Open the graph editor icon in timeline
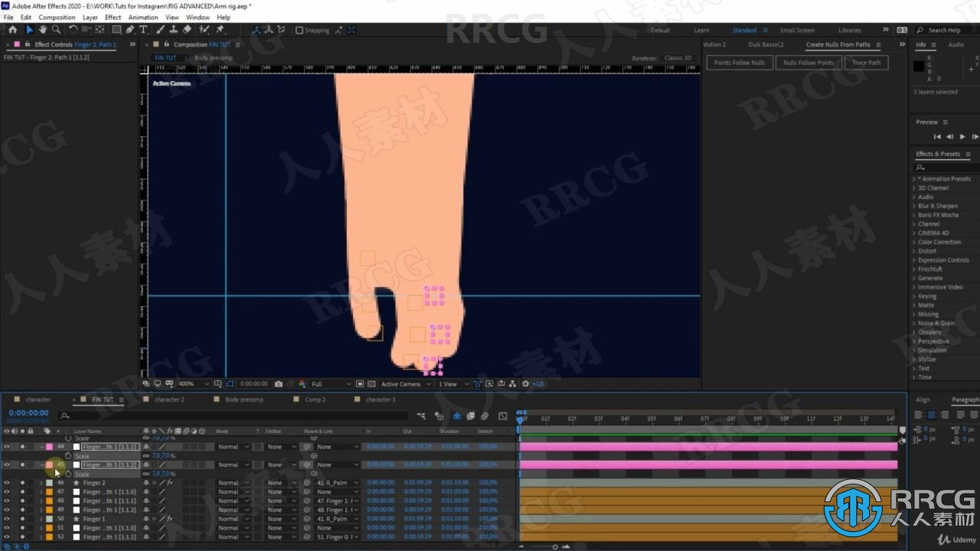The width and height of the screenshot is (980, 551). [502, 416]
